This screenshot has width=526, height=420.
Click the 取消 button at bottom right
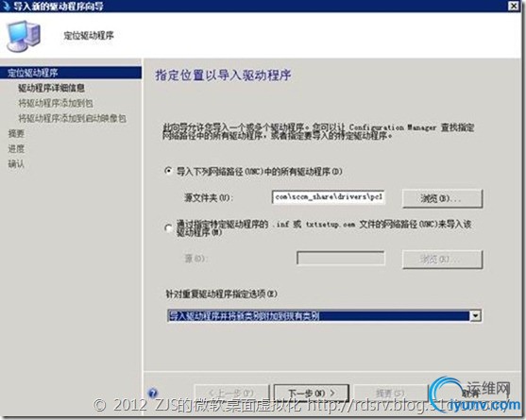click(x=471, y=393)
